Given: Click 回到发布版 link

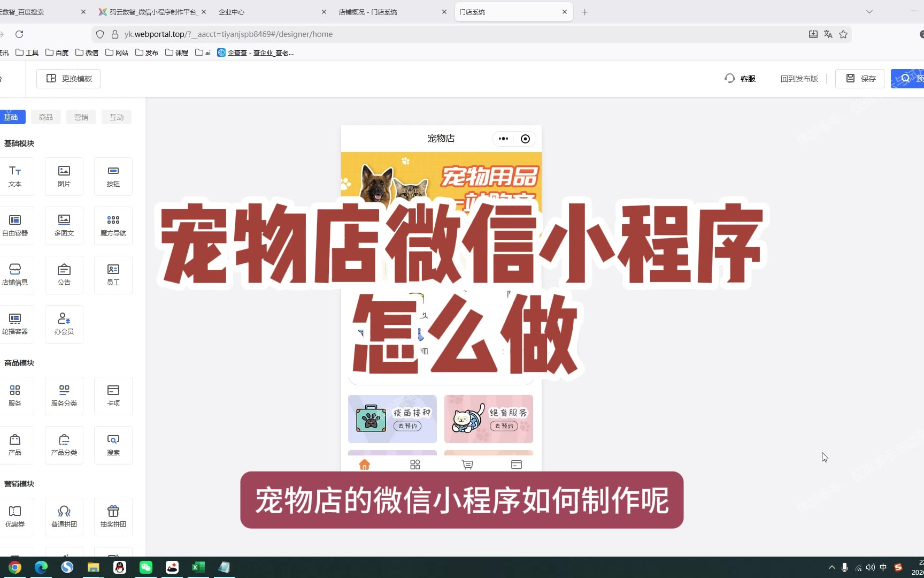Looking at the screenshot, I should [799, 79].
